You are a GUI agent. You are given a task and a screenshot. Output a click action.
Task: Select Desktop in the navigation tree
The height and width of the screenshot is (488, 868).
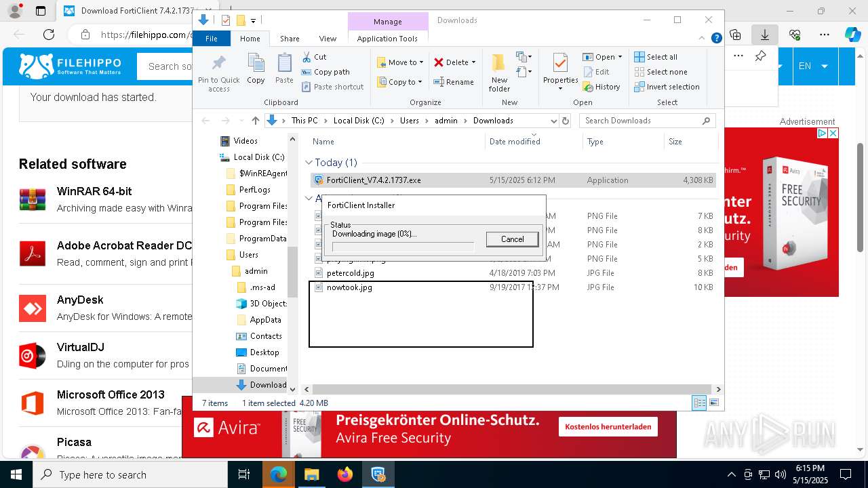(264, 352)
